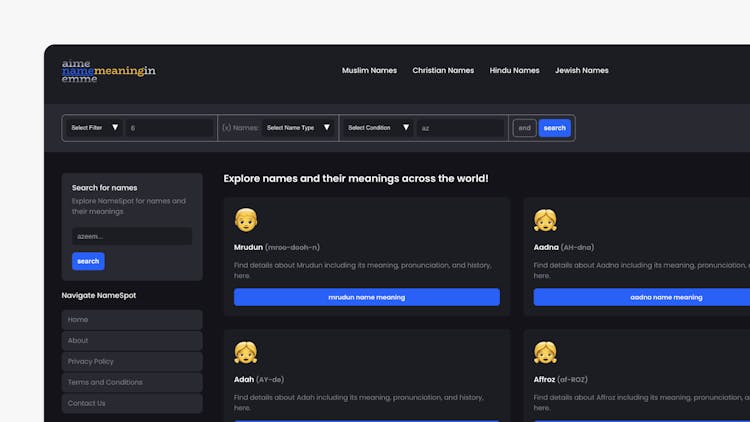Open the Select Filter dropdown
Screen dimensions: 750x422
point(94,128)
